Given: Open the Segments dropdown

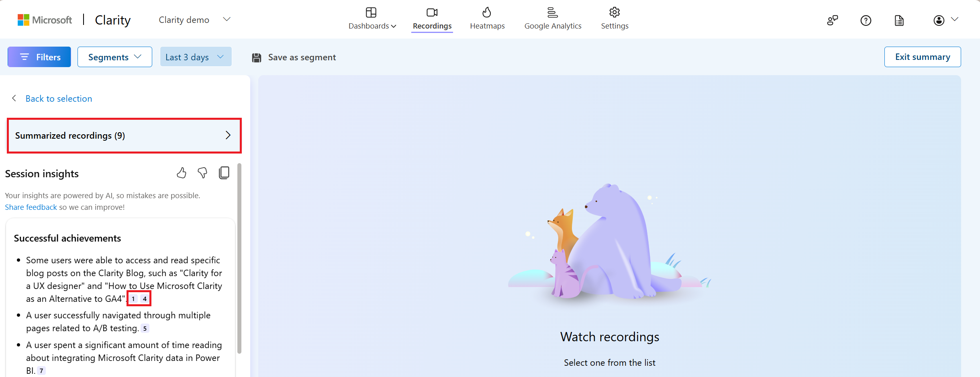Looking at the screenshot, I should [115, 57].
